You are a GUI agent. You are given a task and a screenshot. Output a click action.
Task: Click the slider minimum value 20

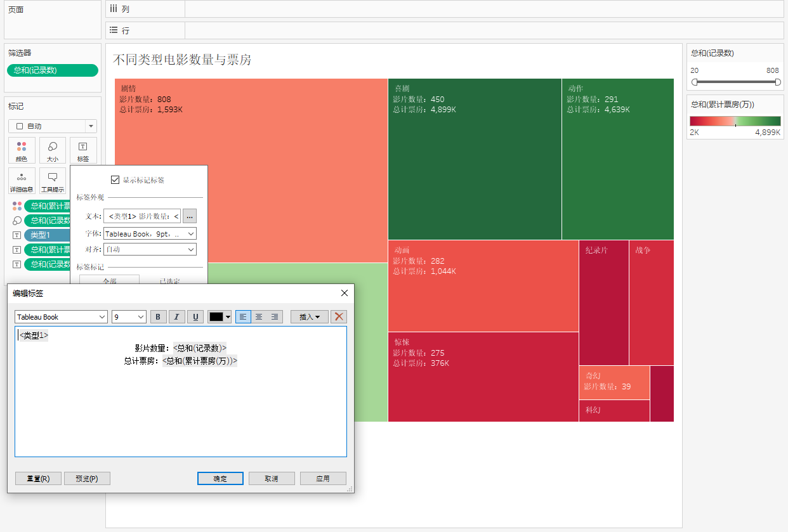[695, 70]
